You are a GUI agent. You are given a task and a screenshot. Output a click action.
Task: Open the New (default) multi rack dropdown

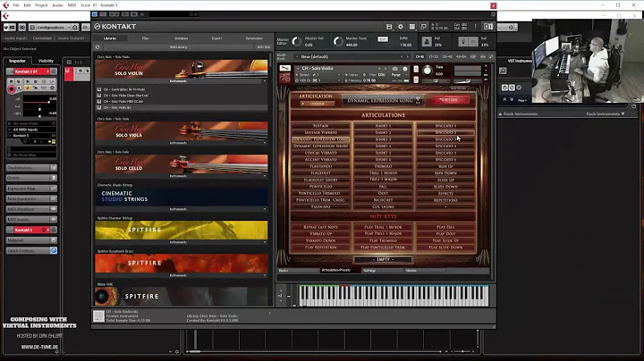pos(352,56)
